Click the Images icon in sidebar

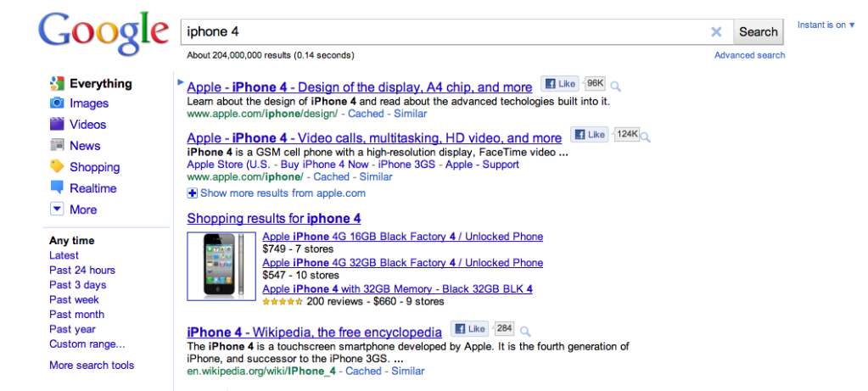[57, 103]
